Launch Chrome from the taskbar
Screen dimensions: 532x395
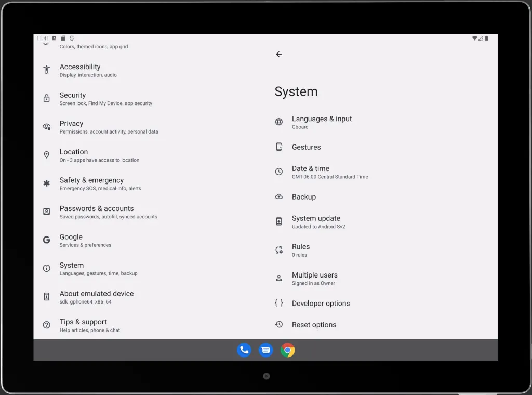(x=287, y=350)
